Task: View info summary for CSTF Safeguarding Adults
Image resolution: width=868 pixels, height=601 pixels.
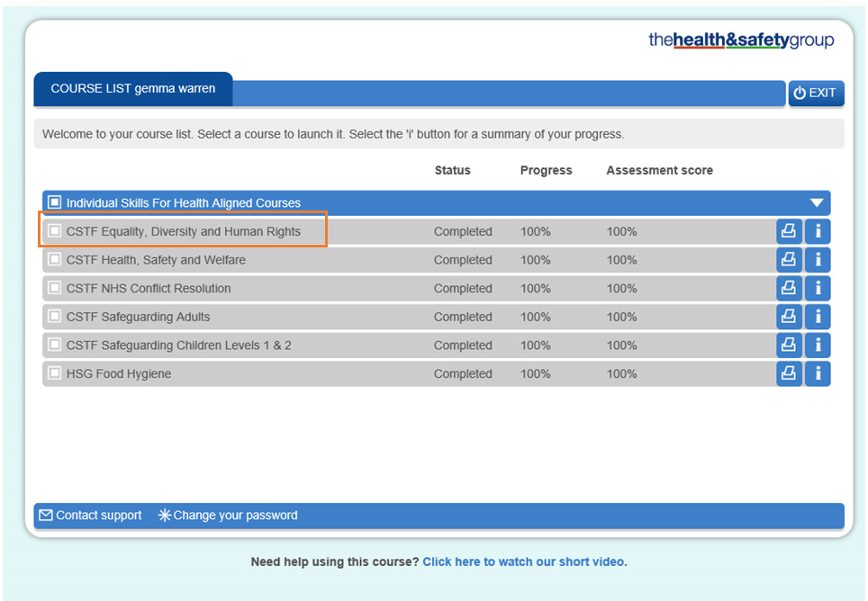Action: tap(818, 316)
